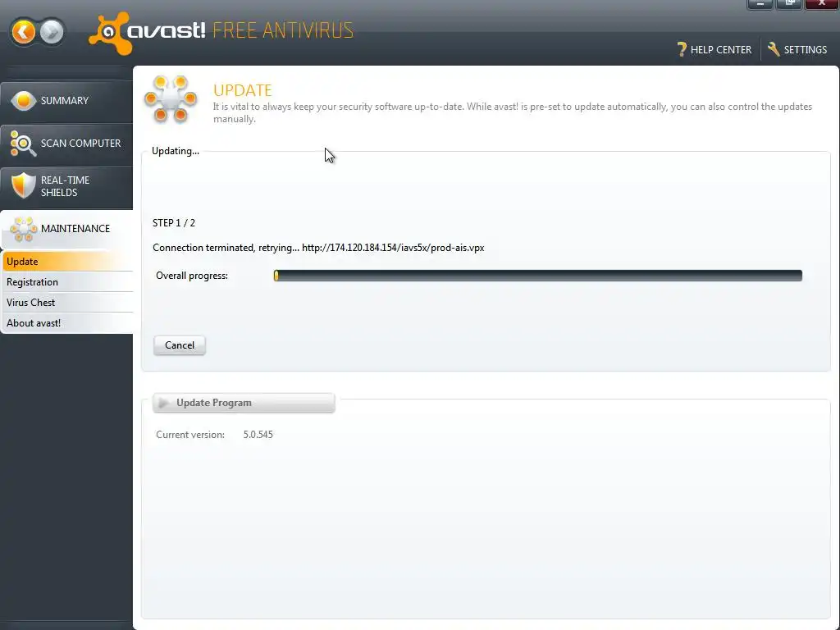The width and height of the screenshot is (840, 630).
Task: Click the Update Program button
Action: coord(244,403)
